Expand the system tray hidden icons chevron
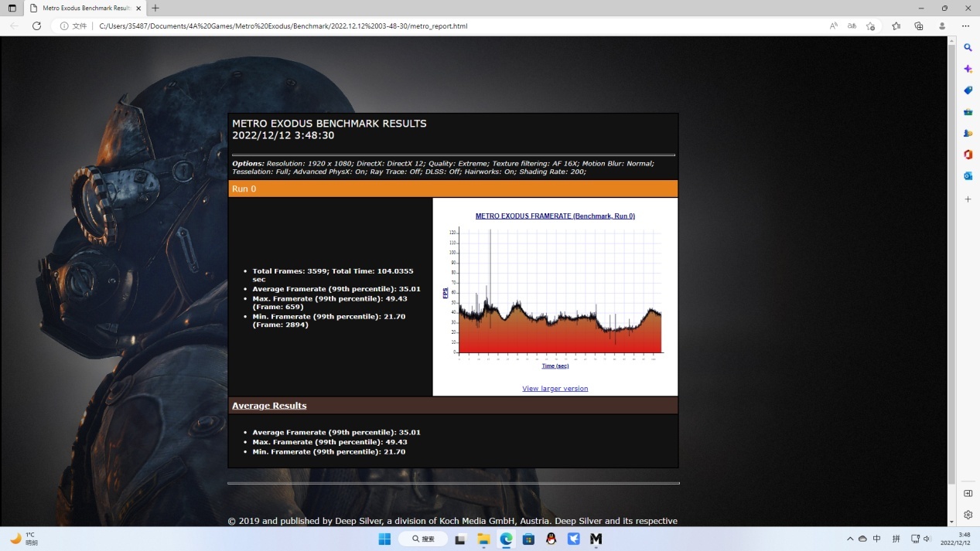Viewport: 980px width, 551px height. (x=850, y=539)
